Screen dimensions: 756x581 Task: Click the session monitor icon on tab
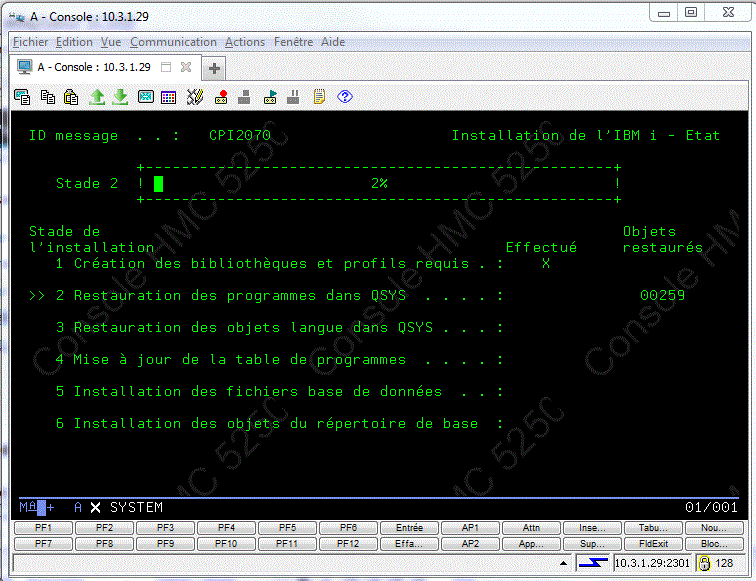coord(24,67)
